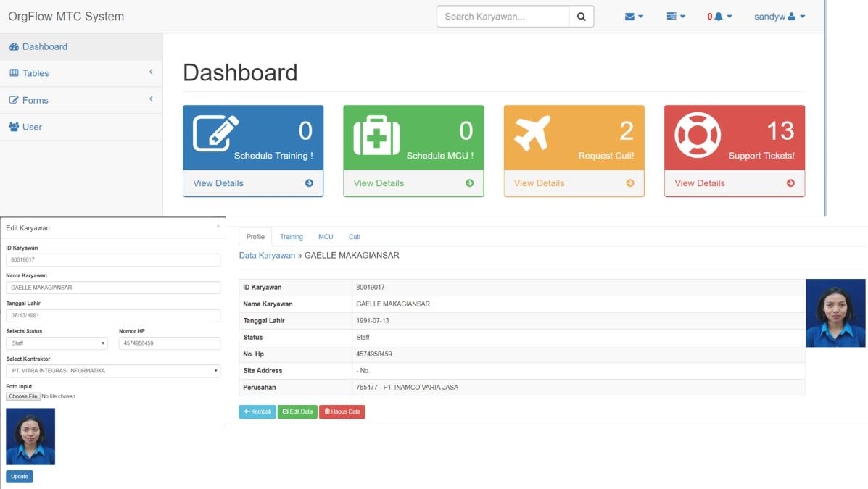The image size is (868, 489).
Task: Click arrow icon on Schedule Training card
Action: click(309, 183)
